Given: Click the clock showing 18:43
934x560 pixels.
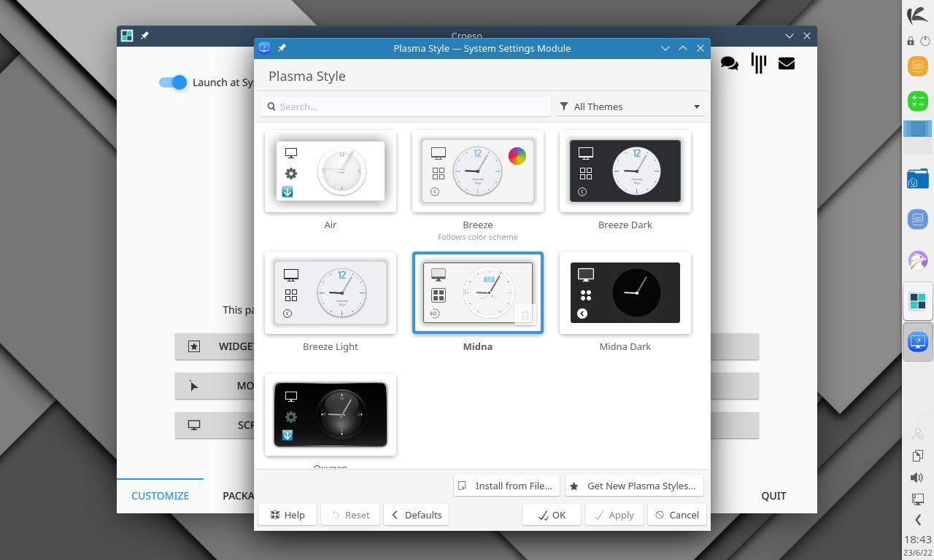Looking at the screenshot, I should coord(918,540).
